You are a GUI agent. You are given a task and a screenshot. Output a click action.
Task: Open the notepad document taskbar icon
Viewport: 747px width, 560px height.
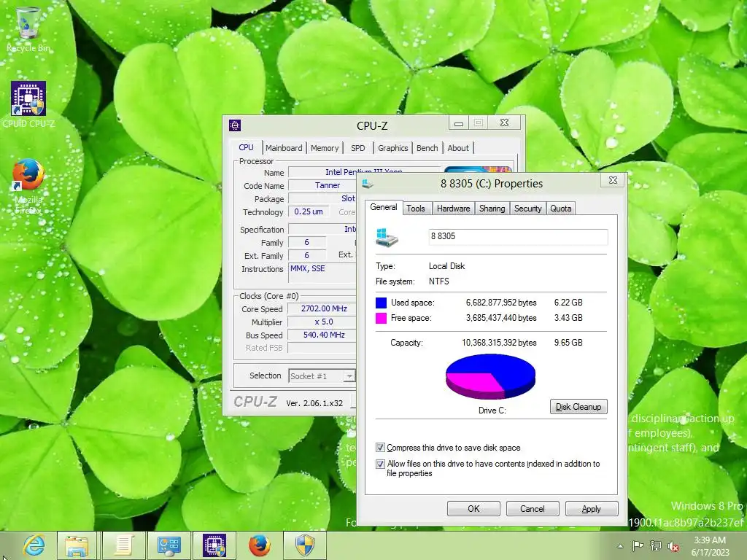coord(123,545)
